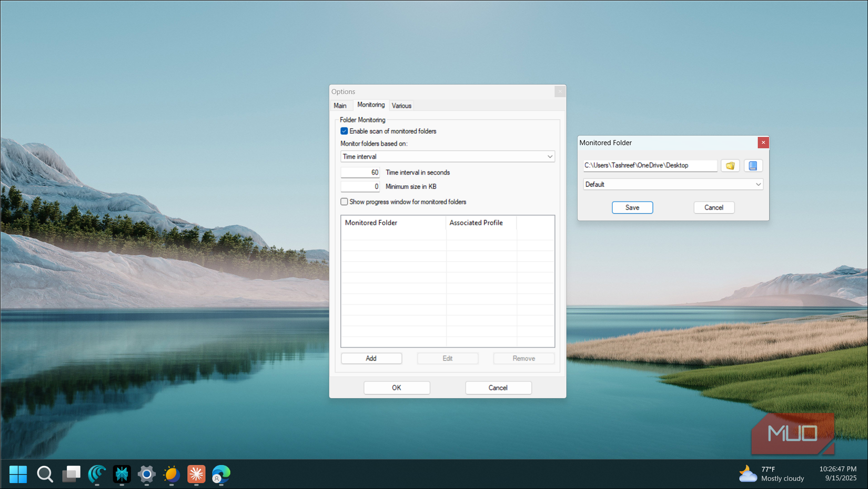Open the teal wave app from the taskbar

tap(97, 474)
